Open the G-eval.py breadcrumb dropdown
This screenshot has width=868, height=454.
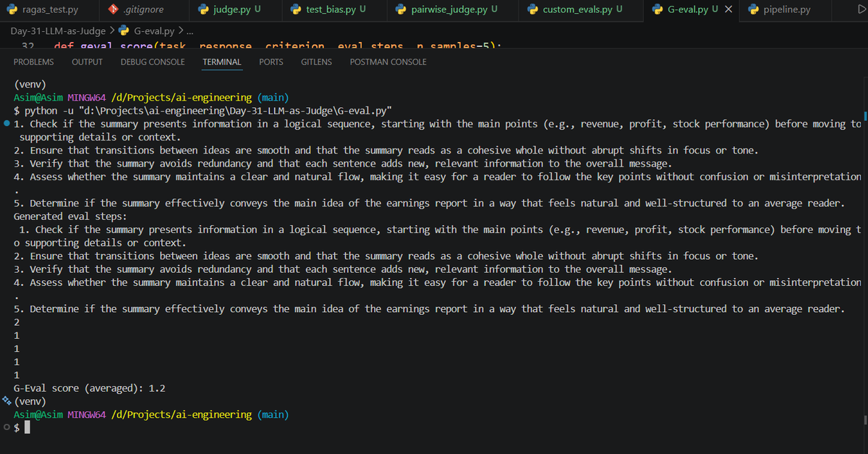click(154, 31)
